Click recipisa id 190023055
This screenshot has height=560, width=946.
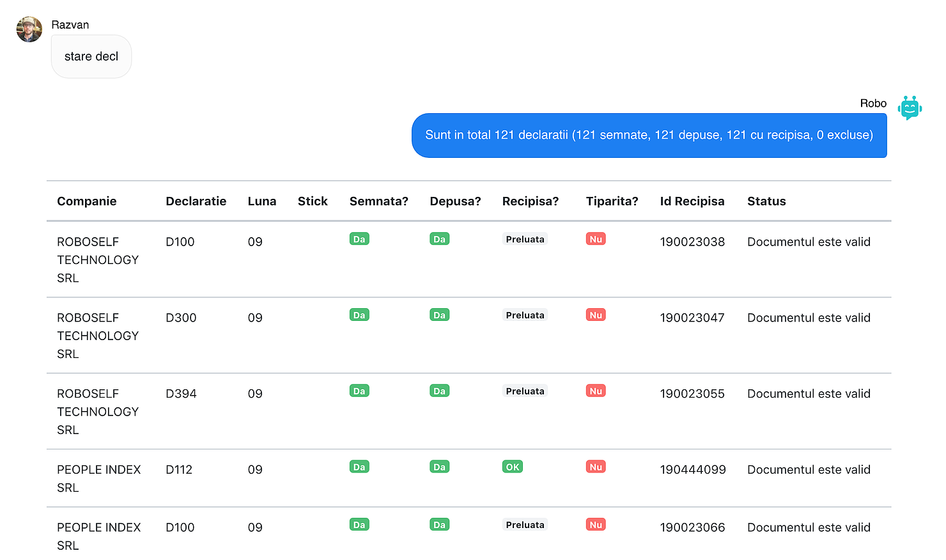692,394
